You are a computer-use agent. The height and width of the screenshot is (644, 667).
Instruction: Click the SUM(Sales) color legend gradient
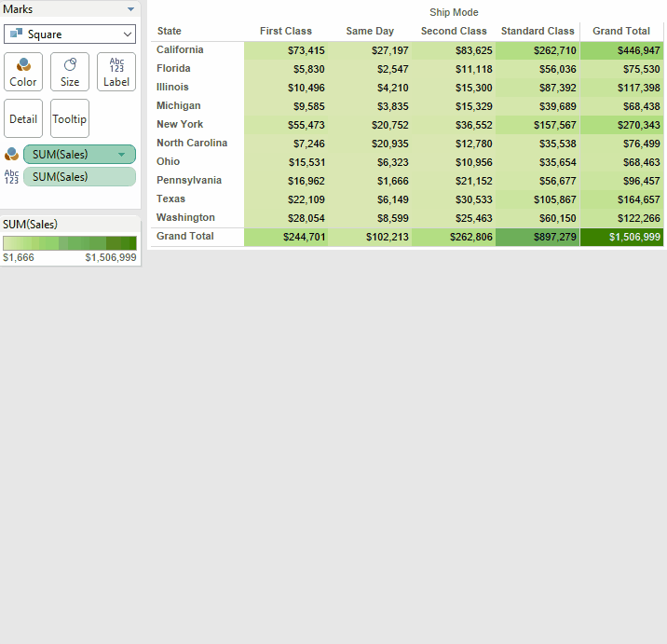click(x=70, y=243)
